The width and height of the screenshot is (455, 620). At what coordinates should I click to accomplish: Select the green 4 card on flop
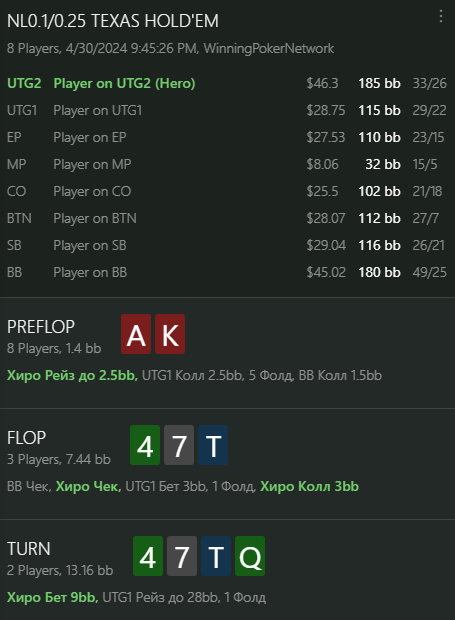pyautogui.click(x=145, y=445)
